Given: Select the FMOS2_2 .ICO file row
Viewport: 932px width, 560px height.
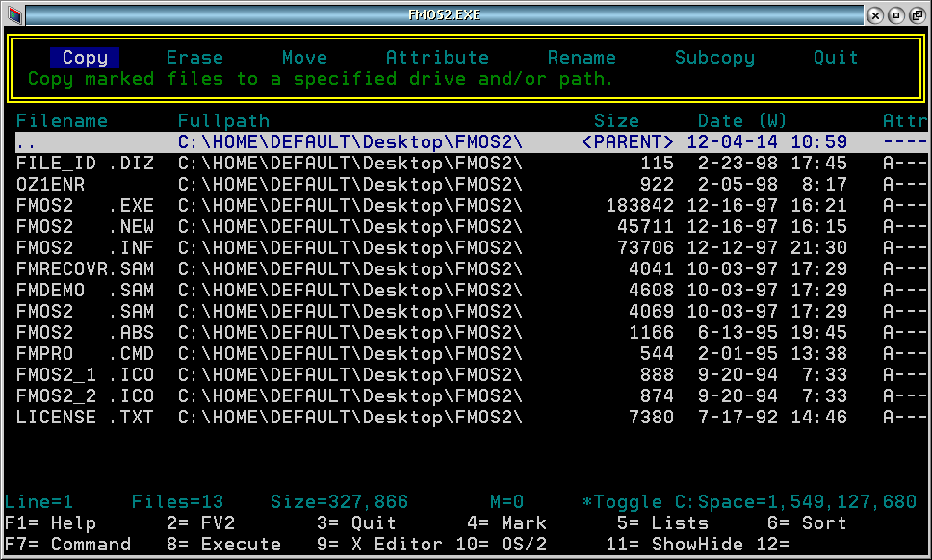Looking at the screenshot, I should (471, 396).
